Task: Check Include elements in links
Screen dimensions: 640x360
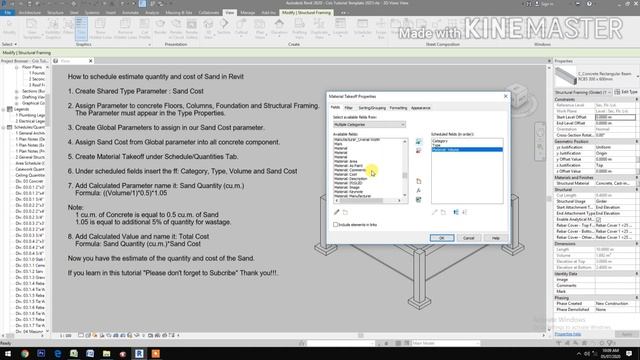Action: (336, 224)
